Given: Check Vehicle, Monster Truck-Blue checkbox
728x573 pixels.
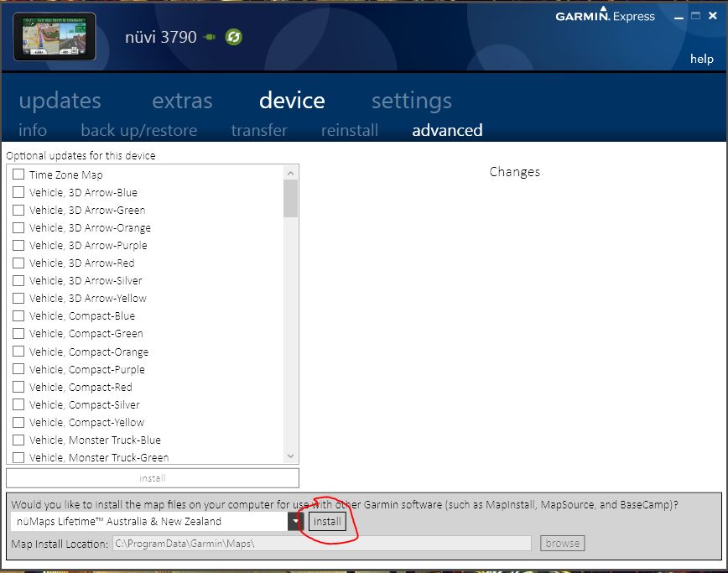Looking at the screenshot, I should [18, 440].
